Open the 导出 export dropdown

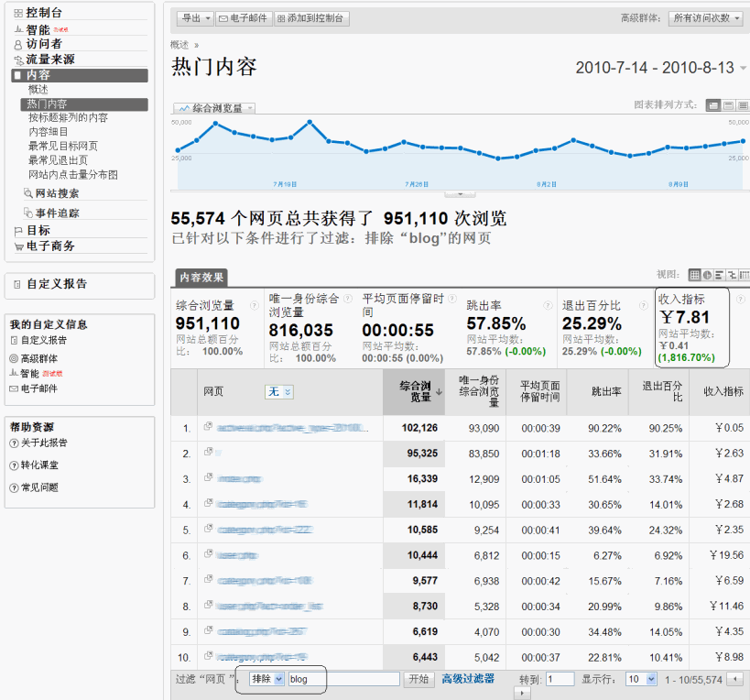tap(194, 18)
